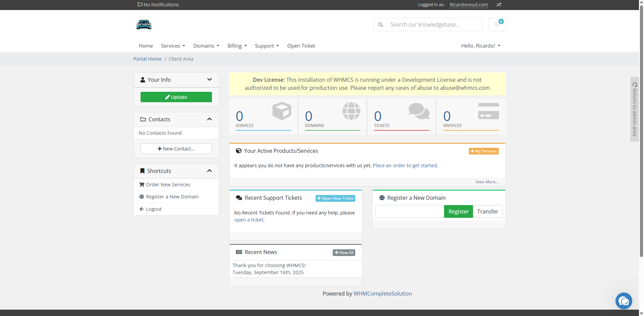
Task: Collapse the Shortcuts panel
Action: pyautogui.click(x=210, y=171)
